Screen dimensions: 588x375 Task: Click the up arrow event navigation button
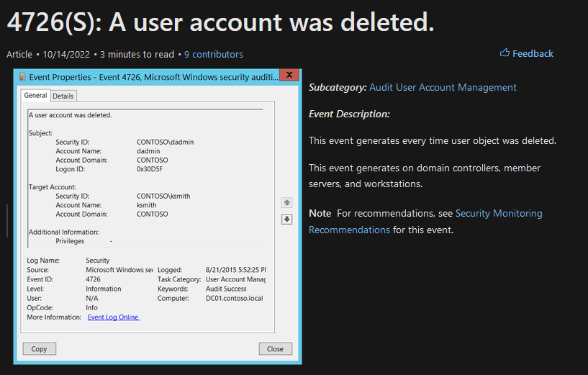(x=287, y=203)
